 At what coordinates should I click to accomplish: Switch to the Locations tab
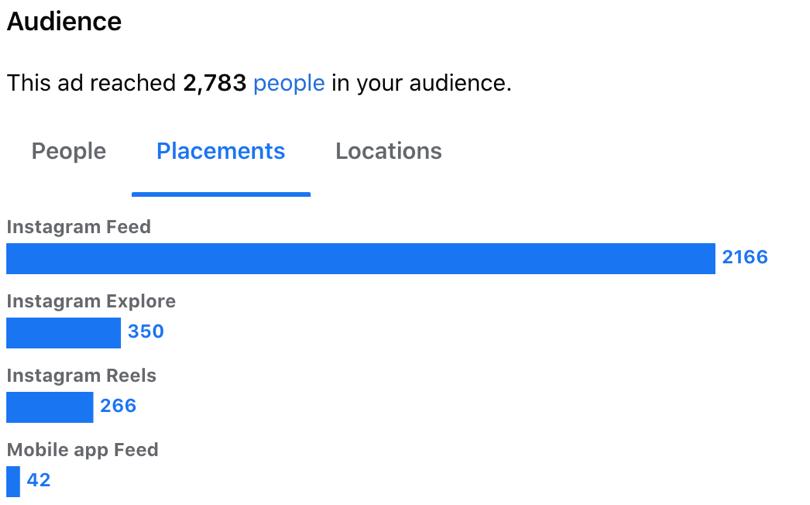388,151
